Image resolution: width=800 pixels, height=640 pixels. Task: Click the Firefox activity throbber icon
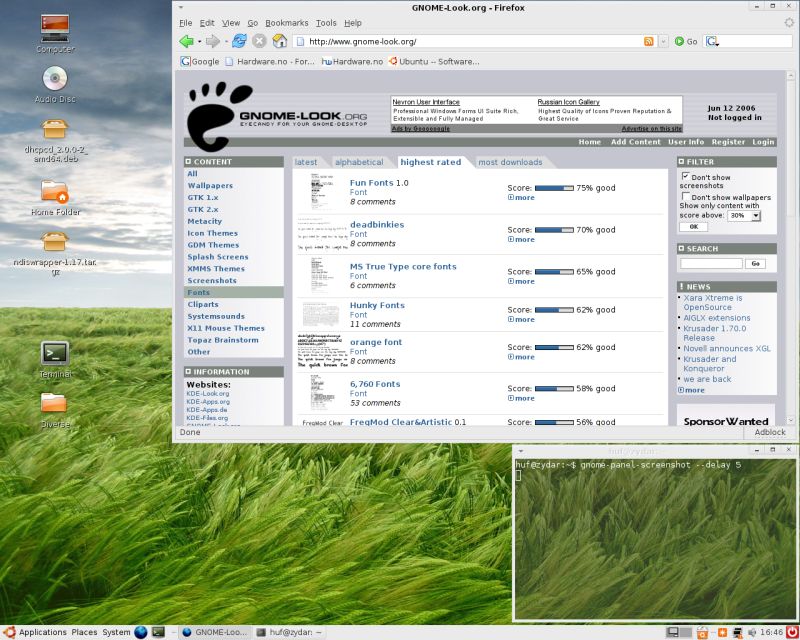789,22
